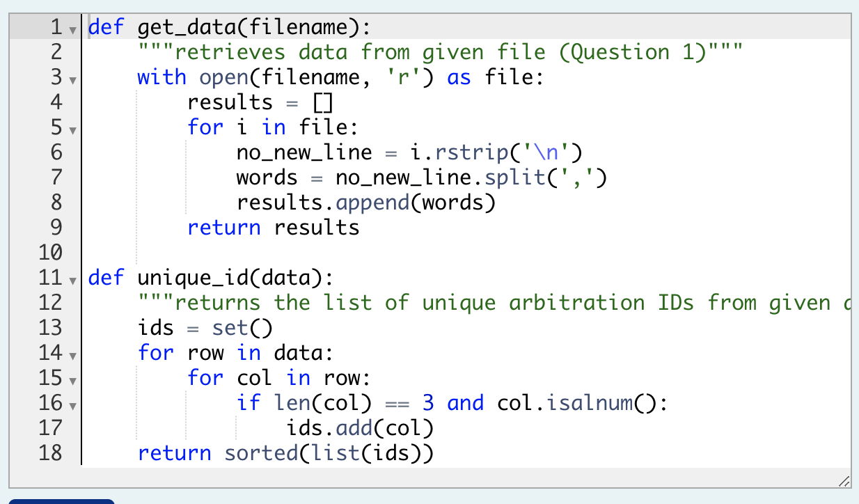
Task: Click on 'for i in file:' loop header
Action: (273, 127)
